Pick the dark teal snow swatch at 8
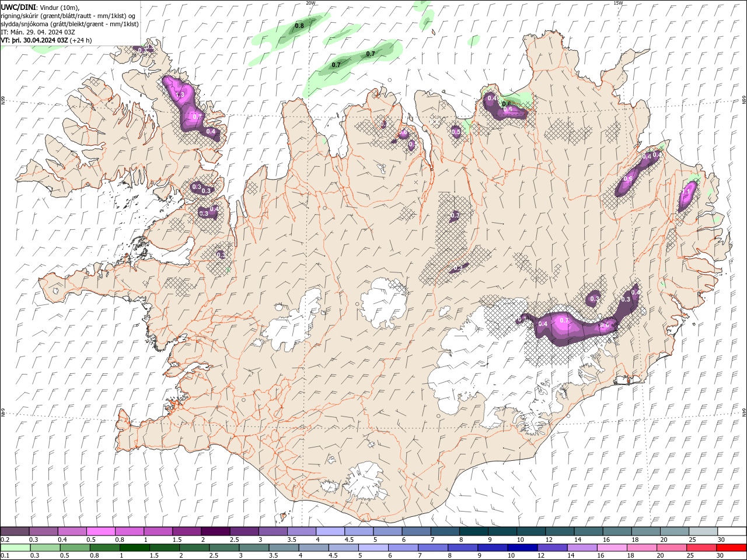 tap(473, 531)
